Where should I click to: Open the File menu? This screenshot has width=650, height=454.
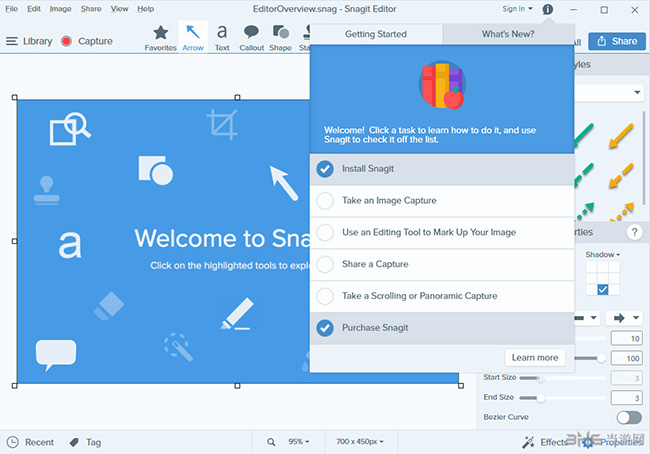click(x=11, y=9)
